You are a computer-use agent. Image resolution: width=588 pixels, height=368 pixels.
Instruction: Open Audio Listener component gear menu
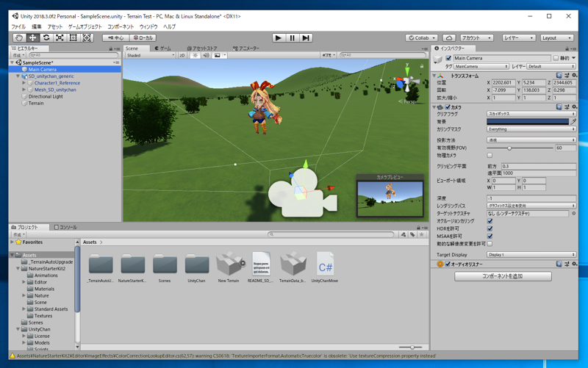[x=574, y=264]
